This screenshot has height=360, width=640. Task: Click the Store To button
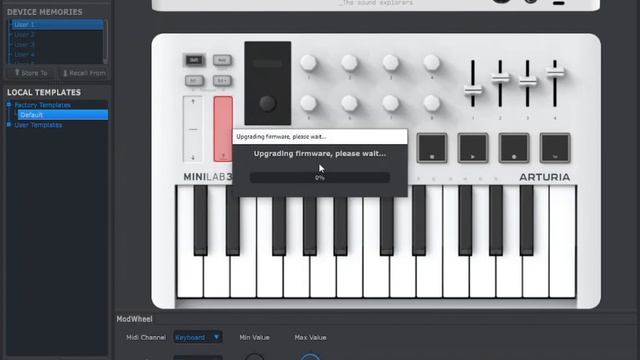31,73
